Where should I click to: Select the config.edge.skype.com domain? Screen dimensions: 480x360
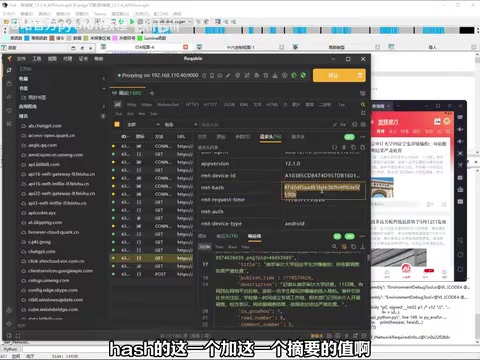(x=53, y=290)
